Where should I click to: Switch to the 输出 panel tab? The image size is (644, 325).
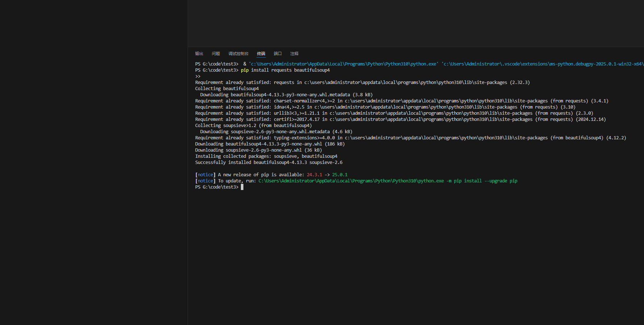click(x=199, y=54)
